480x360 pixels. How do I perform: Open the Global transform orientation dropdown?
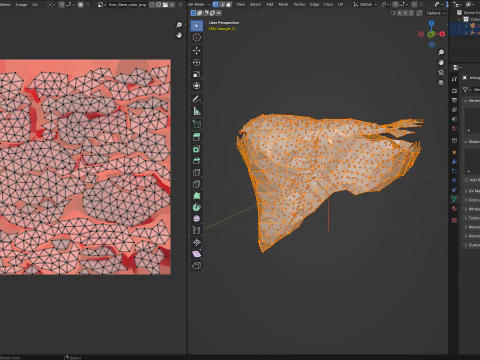365,4
